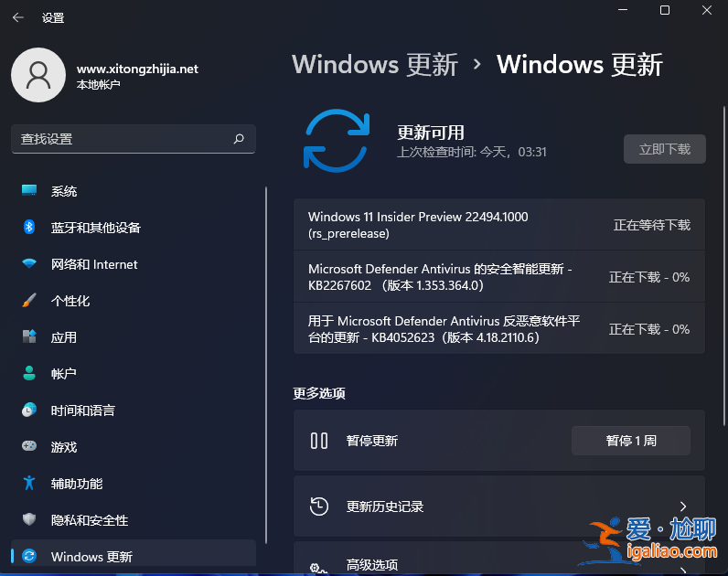Click the 隐私和安全性 shield icon
The height and width of the screenshot is (576, 728).
[x=29, y=519]
